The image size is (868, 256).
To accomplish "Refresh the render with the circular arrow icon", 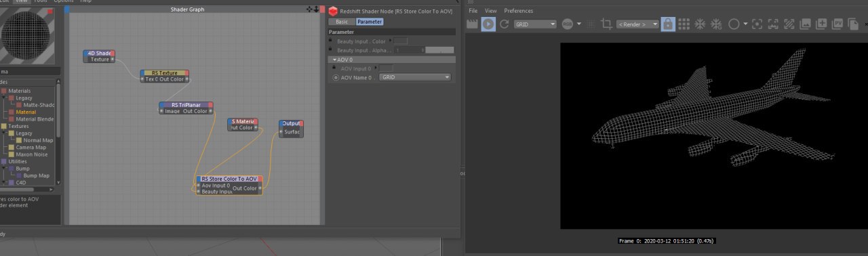I will coord(504,24).
